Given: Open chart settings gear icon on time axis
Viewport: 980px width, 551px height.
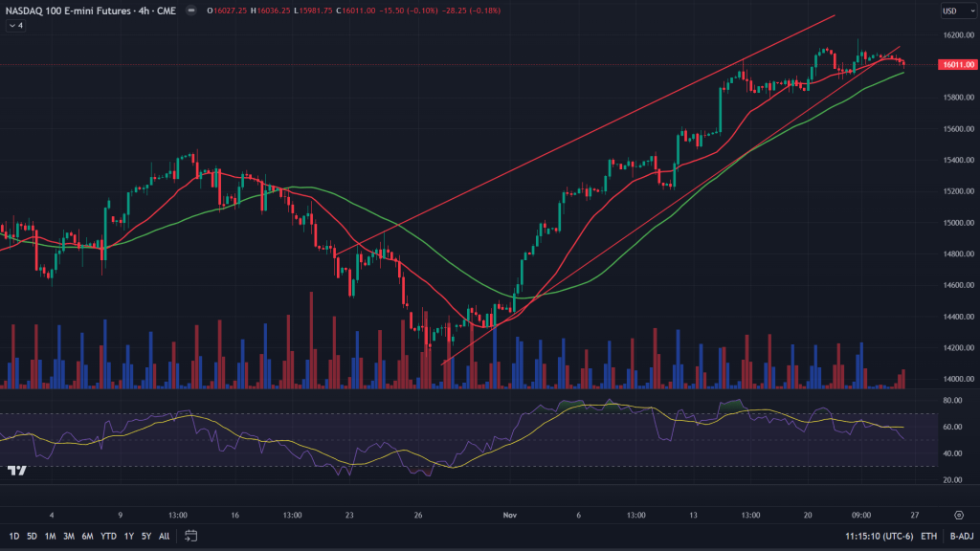Looking at the screenshot, I should (x=958, y=514).
